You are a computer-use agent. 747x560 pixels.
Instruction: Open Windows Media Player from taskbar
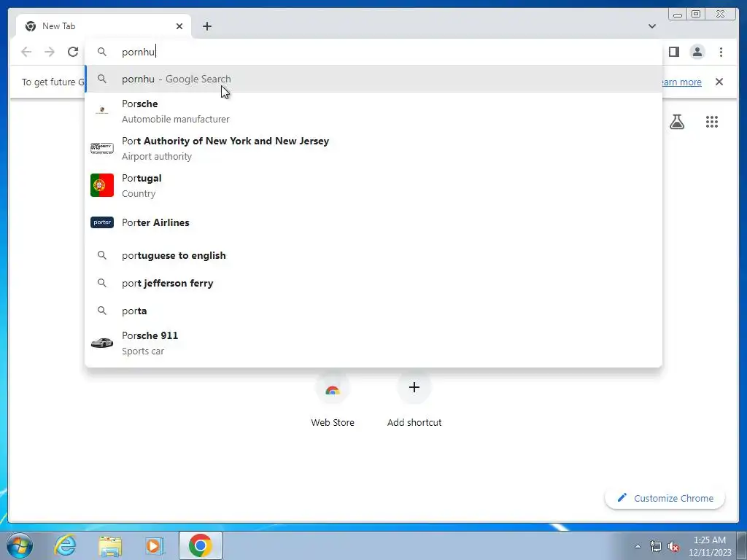tap(154, 545)
